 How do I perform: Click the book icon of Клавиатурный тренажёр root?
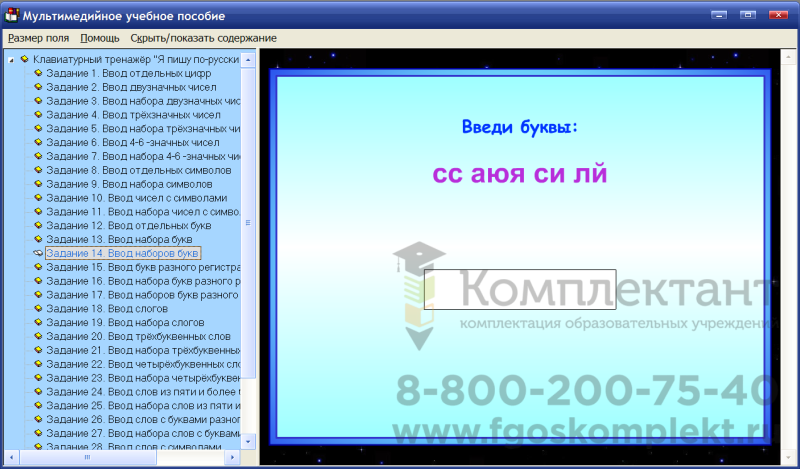pos(24,59)
